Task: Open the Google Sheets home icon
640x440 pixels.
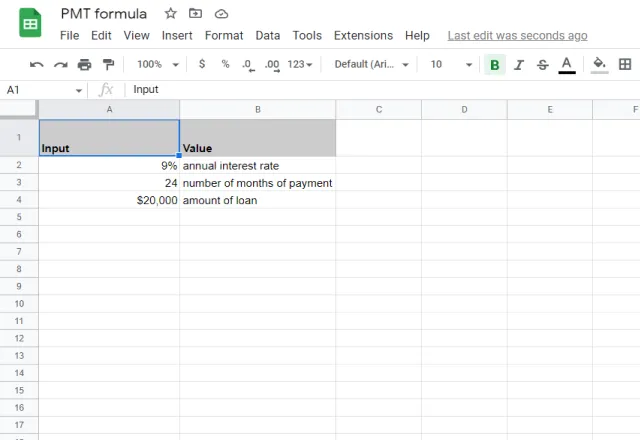Action: click(x=30, y=23)
